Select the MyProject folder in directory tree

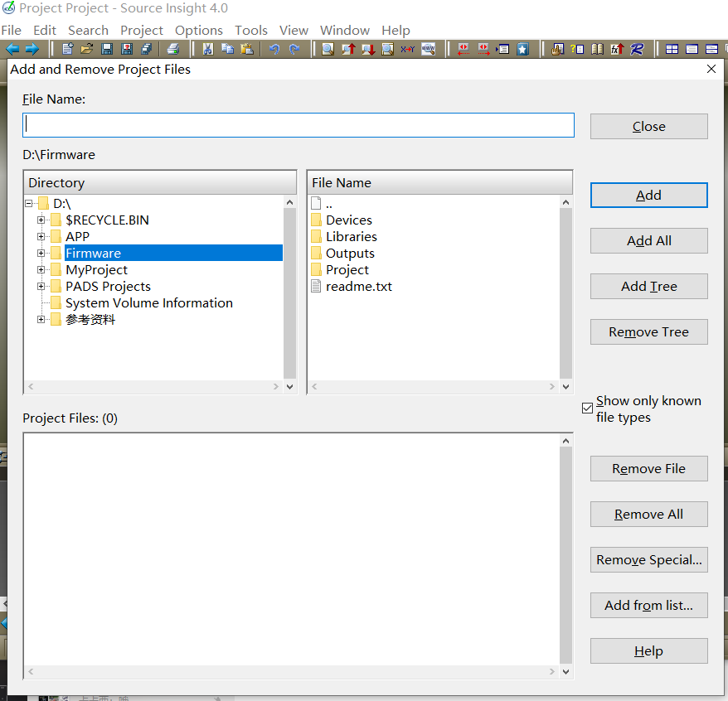pos(96,269)
